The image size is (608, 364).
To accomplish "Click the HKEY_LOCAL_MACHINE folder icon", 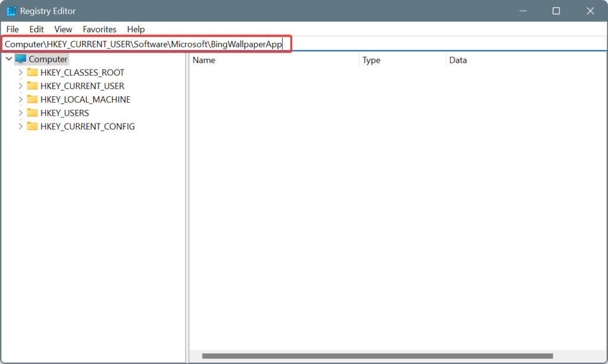I will tap(32, 99).
